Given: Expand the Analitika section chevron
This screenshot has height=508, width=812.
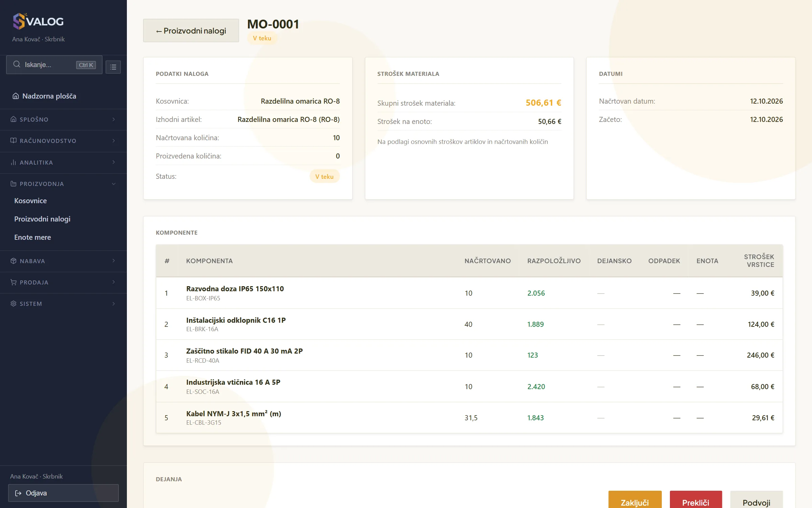Looking at the screenshot, I should pyautogui.click(x=114, y=162).
